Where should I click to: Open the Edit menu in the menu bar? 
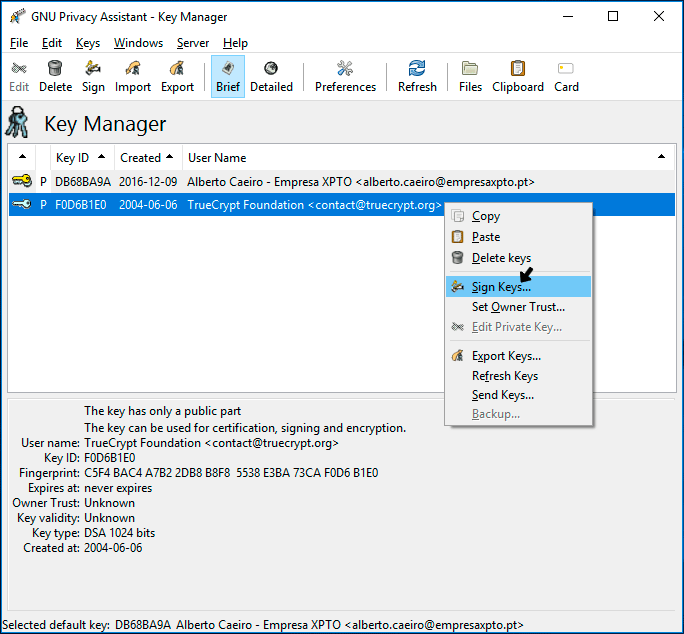(51, 43)
